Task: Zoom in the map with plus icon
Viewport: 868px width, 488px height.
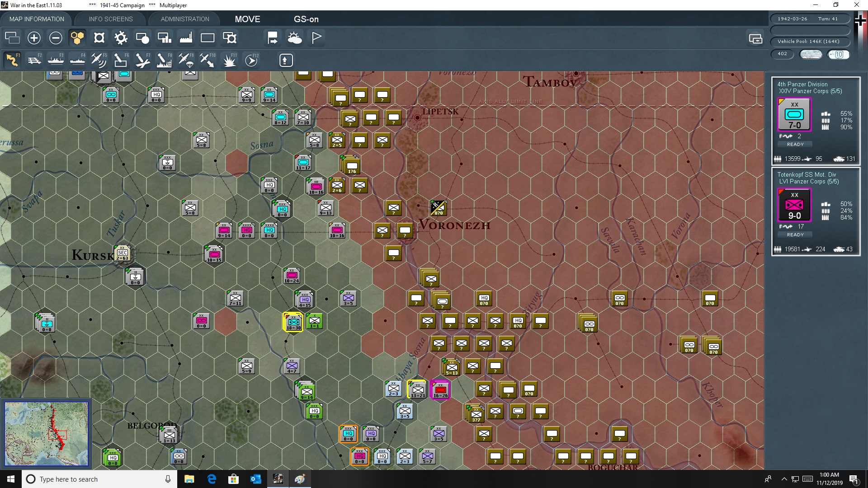Action: [x=34, y=38]
